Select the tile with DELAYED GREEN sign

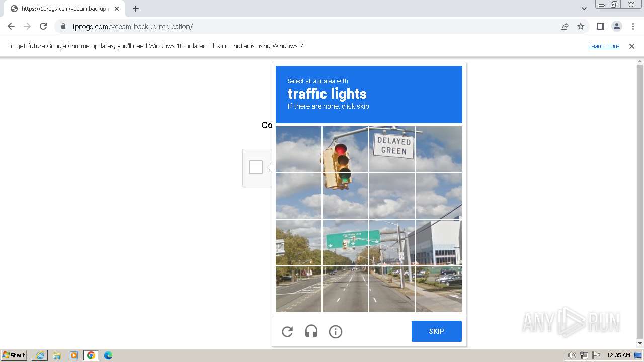point(392,149)
